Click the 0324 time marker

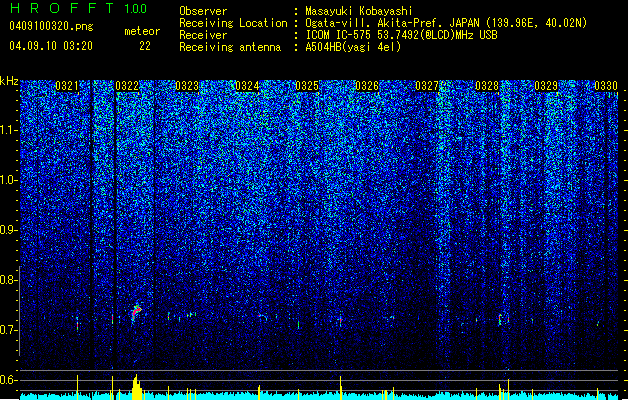point(247,86)
